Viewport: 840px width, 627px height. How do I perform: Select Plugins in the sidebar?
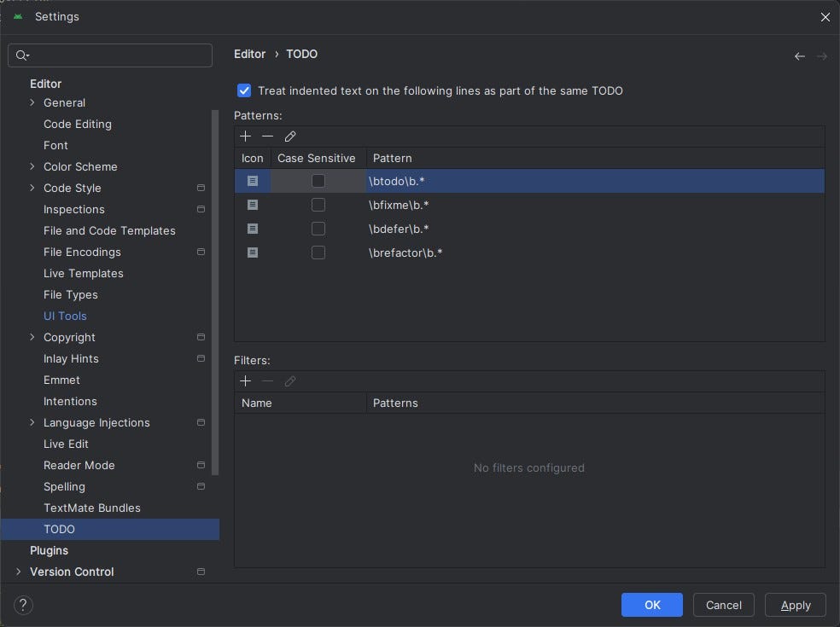pos(49,550)
